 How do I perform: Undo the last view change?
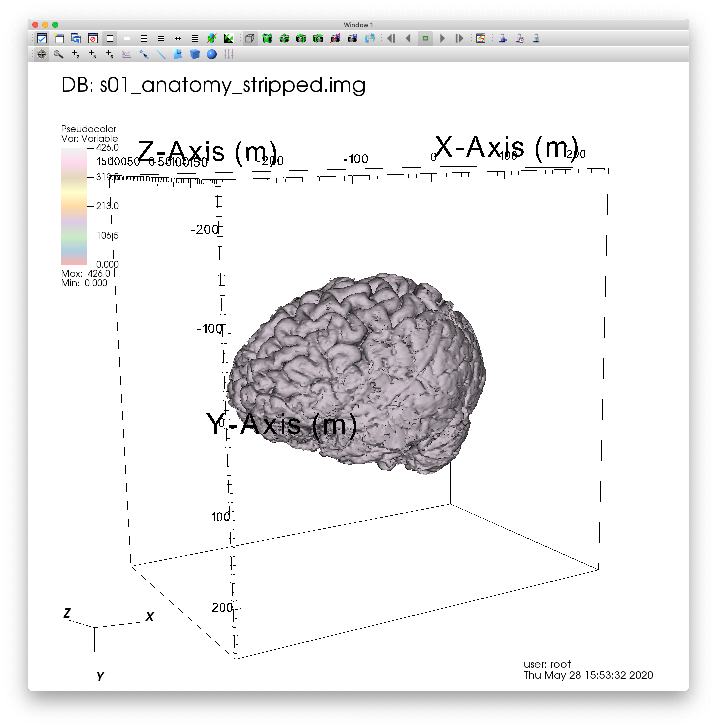[301, 38]
